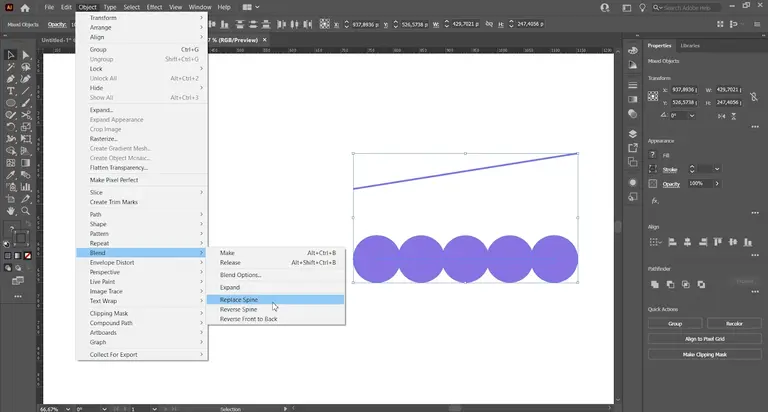
Task: Select the Type tool in the toolbar
Action: [x=10, y=91]
